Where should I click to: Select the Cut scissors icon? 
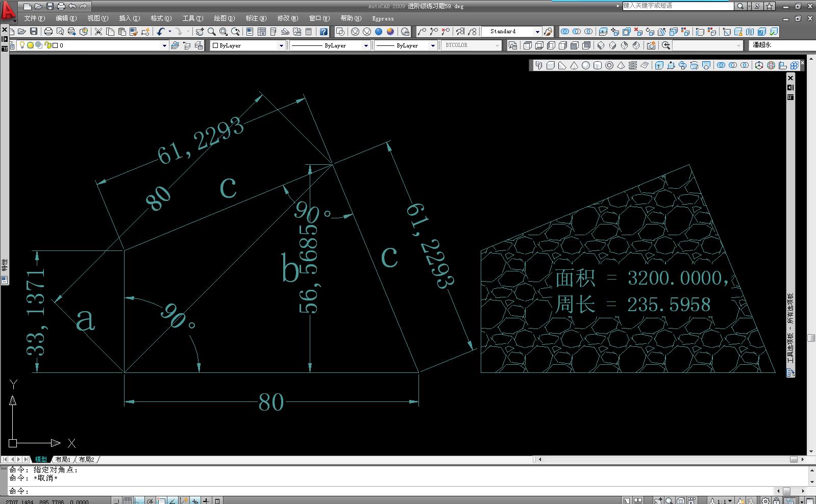tap(98, 32)
